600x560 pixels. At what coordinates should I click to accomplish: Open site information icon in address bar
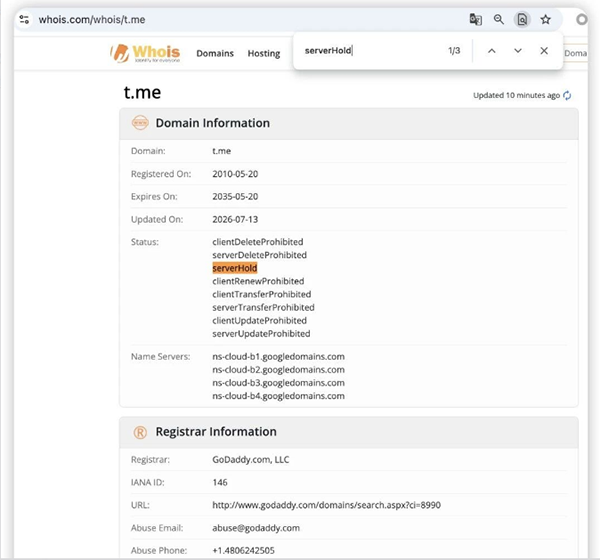click(x=24, y=19)
